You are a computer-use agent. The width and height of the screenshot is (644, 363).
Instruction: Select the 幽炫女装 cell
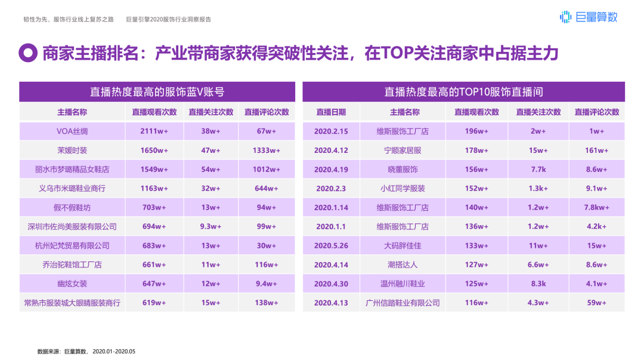72,283
